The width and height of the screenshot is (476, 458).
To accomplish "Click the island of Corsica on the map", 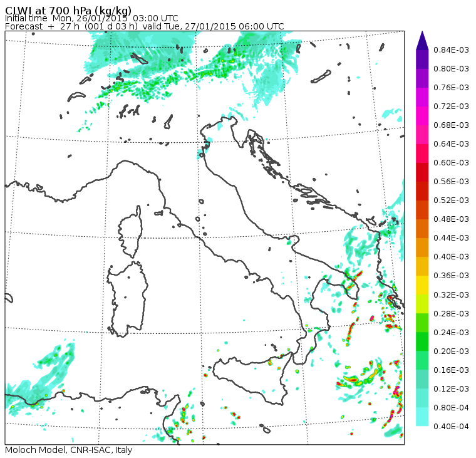I will point(131,232).
